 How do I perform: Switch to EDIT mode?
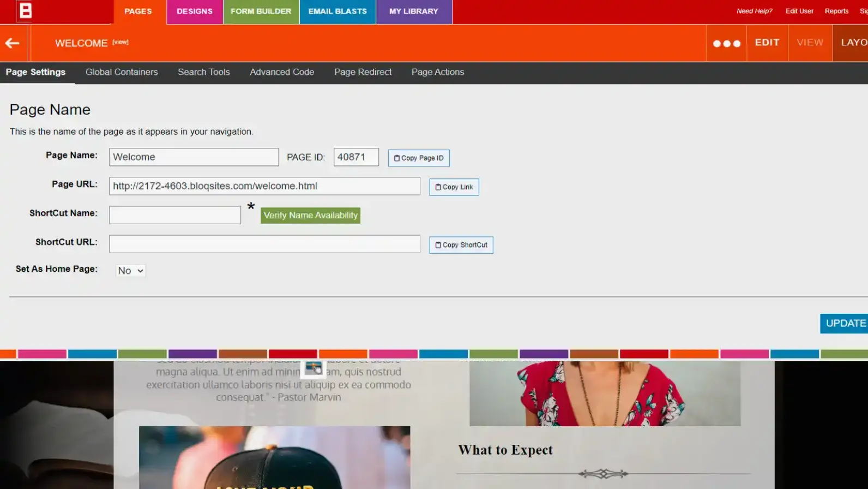pos(767,43)
